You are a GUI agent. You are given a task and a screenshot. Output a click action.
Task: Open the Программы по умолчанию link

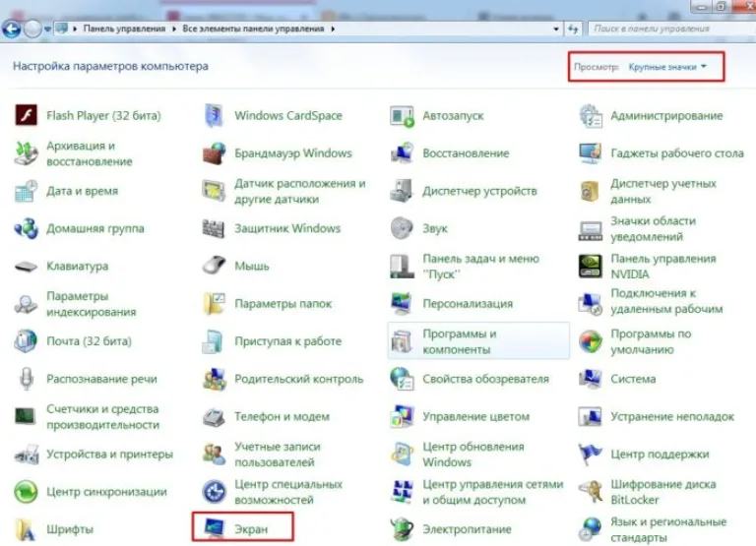point(651,341)
